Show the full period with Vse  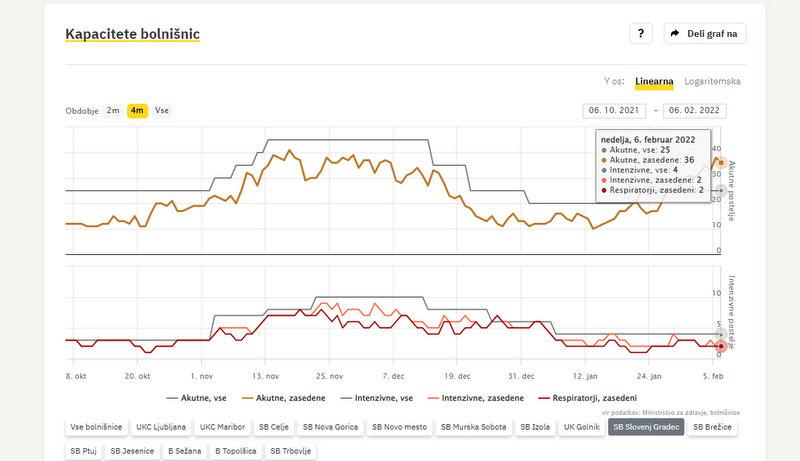click(x=162, y=110)
